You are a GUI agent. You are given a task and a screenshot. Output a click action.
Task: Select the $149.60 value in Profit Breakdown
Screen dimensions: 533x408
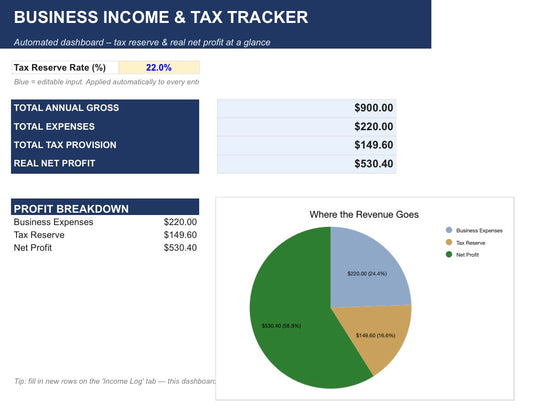pos(180,235)
